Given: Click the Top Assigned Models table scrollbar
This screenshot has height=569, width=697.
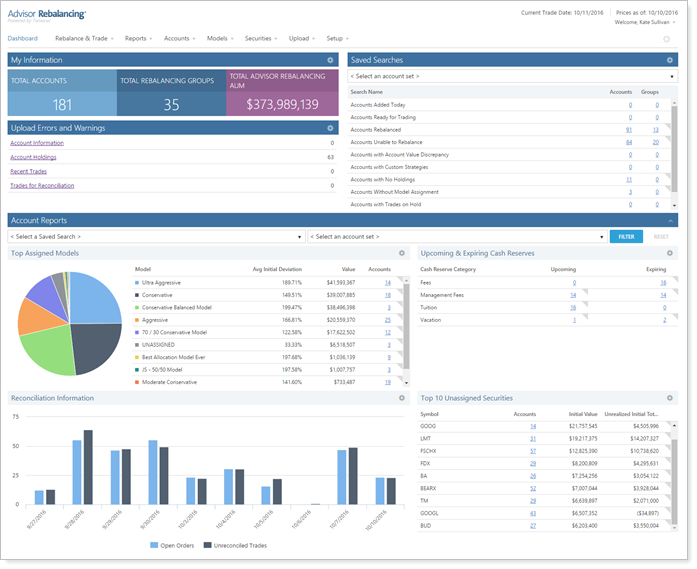Looking at the screenshot, I should click(406, 330).
